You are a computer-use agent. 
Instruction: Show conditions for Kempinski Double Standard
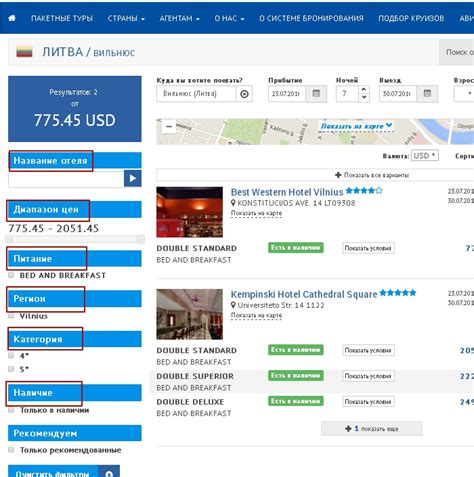[368, 350]
